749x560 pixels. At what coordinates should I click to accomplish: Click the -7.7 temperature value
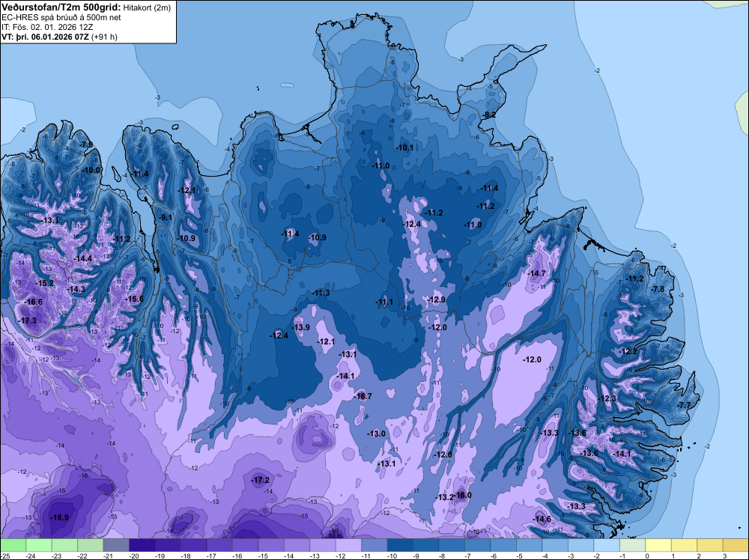[684, 405]
